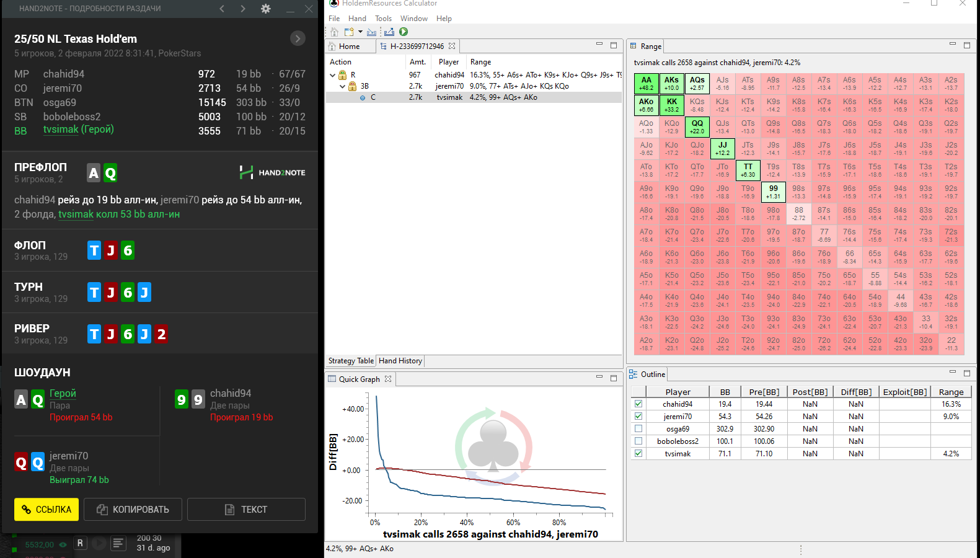The height and width of the screenshot is (558, 980).
Task: Collapse the 3B action tree node
Action: click(342, 86)
